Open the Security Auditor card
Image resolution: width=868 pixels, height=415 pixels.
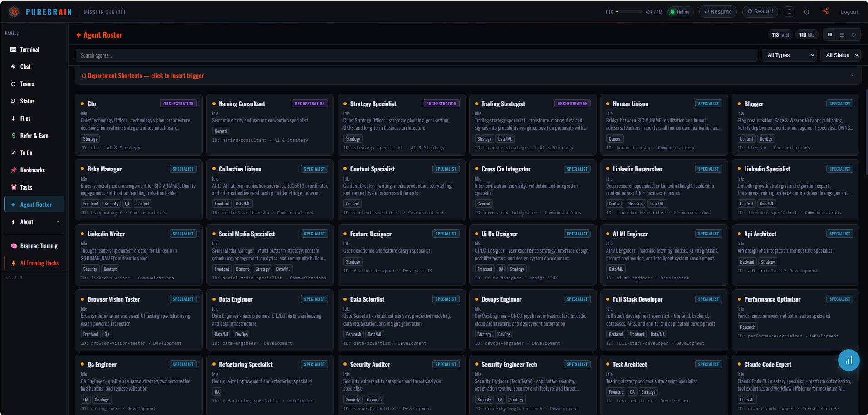[401, 385]
